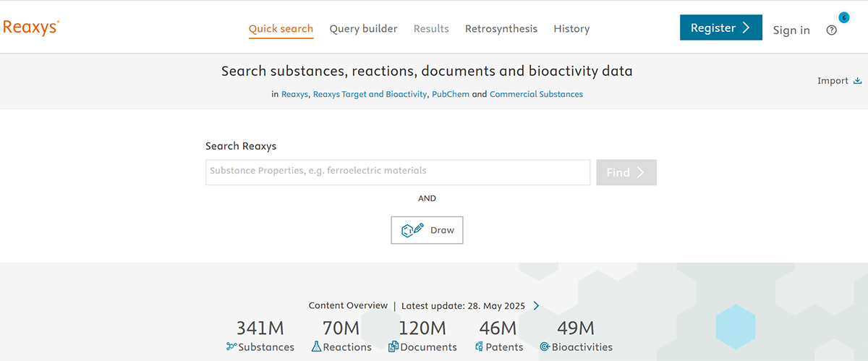The width and height of the screenshot is (868, 361).
Task: Click the 'Latest update: 28. May 2025' text
Action: [464, 306]
